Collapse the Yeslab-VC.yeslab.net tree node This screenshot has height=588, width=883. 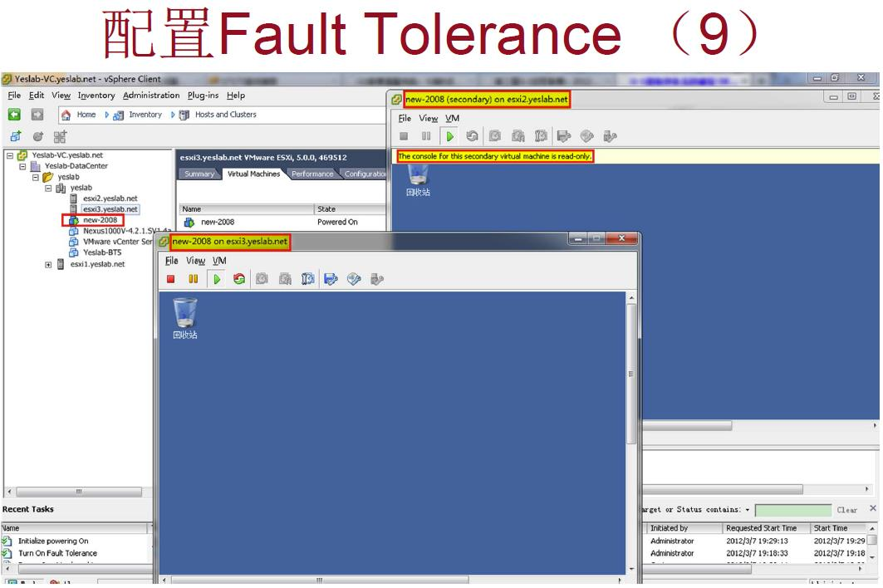pyautogui.click(x=10, y=155)
